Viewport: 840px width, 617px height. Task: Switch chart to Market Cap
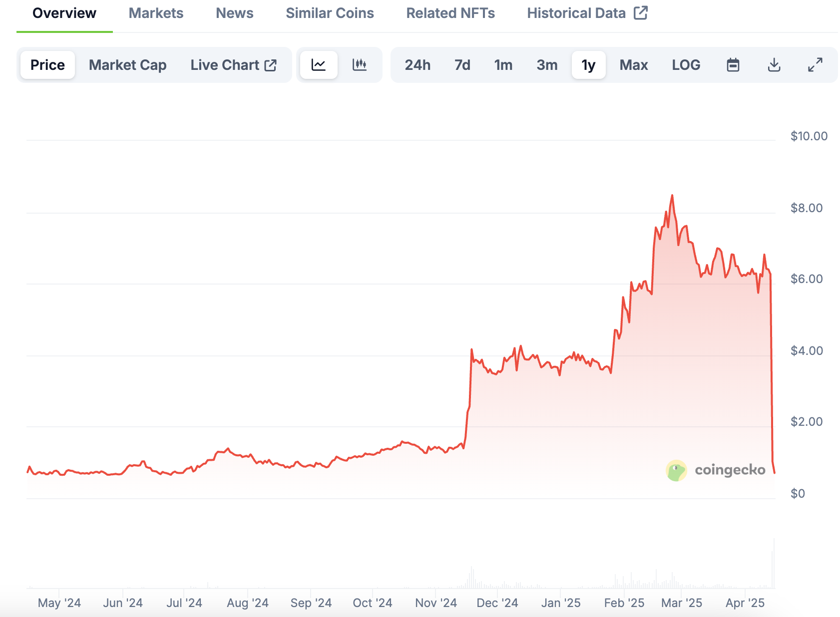127,65
